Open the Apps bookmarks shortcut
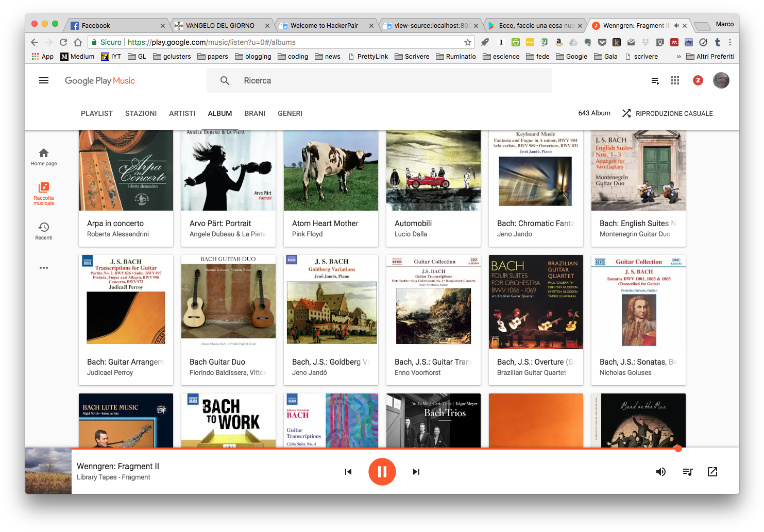 pyautogui.click(x=43, y=57)
